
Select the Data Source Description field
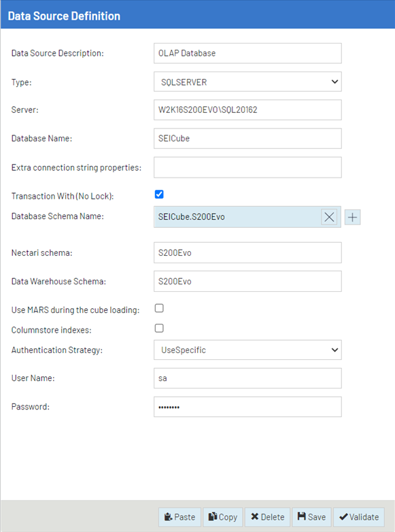247,53
